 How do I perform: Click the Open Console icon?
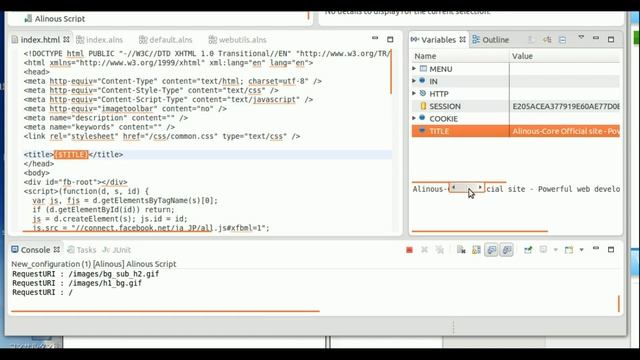pyautogui.click(x=569, y=250)
